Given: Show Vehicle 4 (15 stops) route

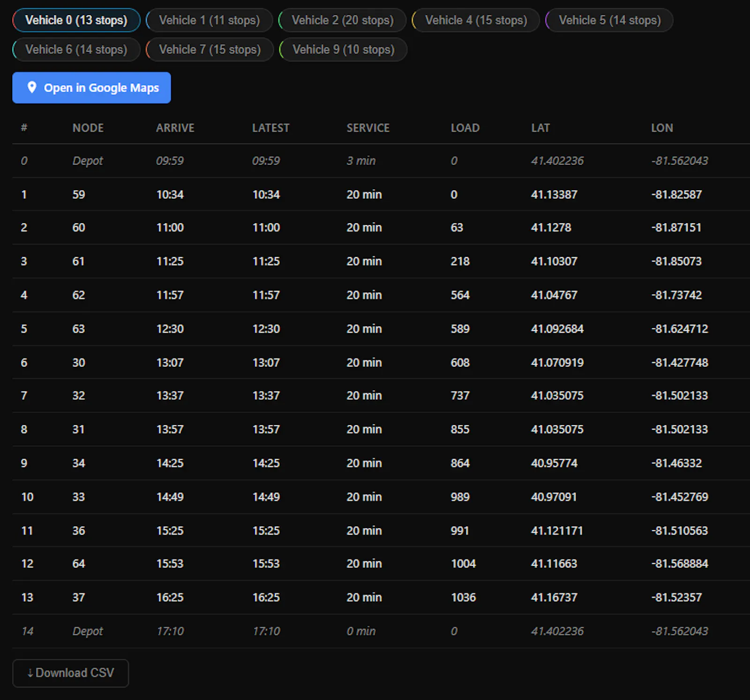Looking at the screenshot, I should click(476, 20).
